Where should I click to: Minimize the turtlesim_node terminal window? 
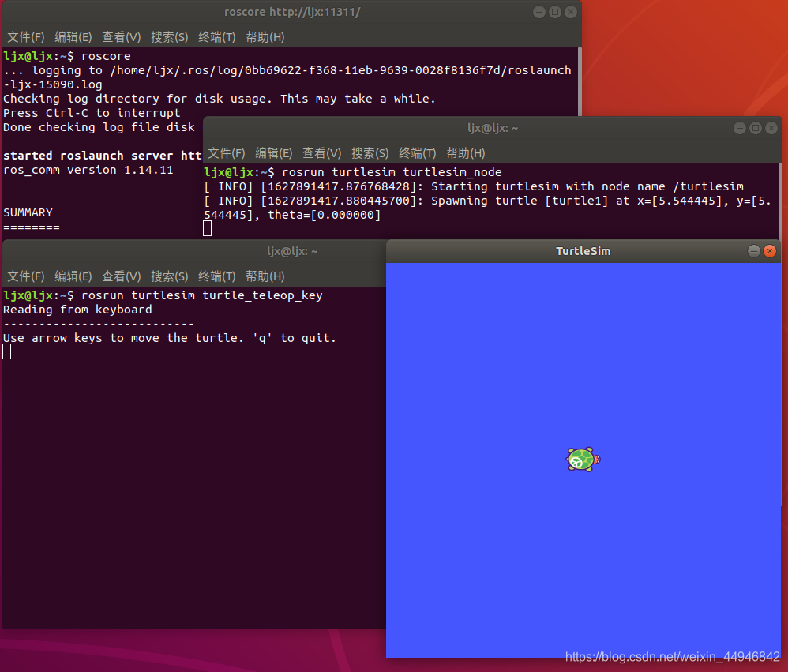click(739, 128)
